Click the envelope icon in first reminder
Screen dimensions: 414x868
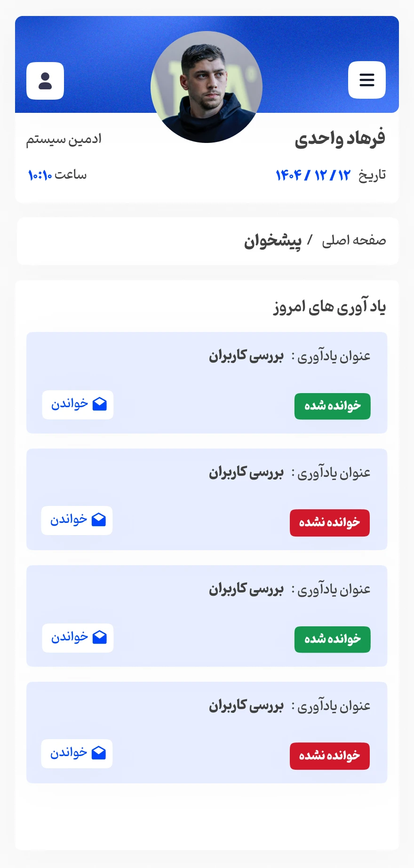click(x=100, y=404)
